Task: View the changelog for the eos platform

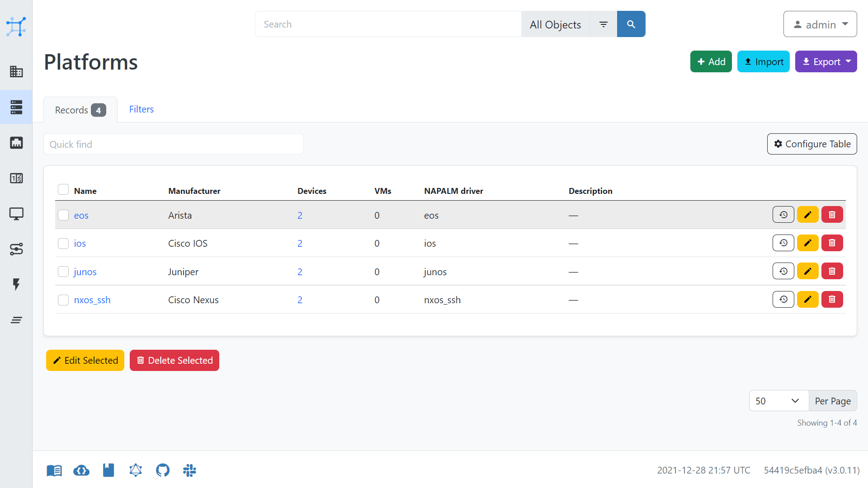Action: pyautogui.click(x=783, y=215)
